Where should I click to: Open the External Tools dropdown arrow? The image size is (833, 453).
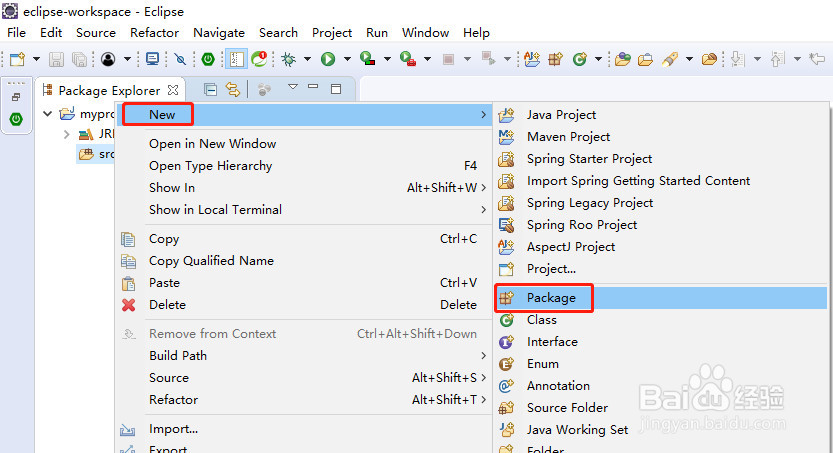click(427, 59)
